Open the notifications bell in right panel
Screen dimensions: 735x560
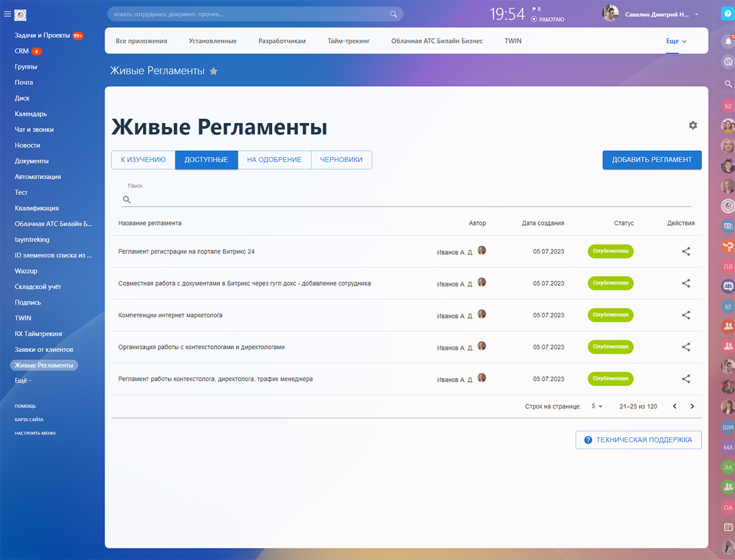(x=728, y=41)
